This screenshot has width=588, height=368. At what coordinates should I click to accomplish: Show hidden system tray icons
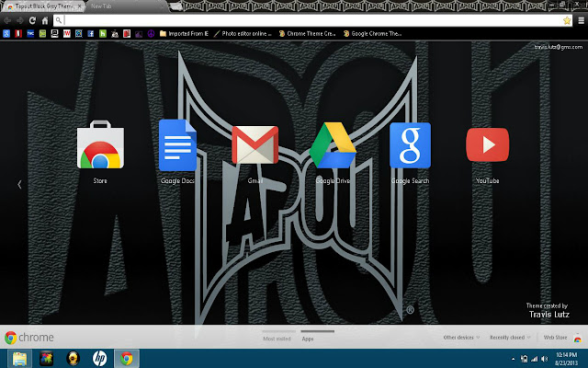pyautogui.click(x=513, y=359)
